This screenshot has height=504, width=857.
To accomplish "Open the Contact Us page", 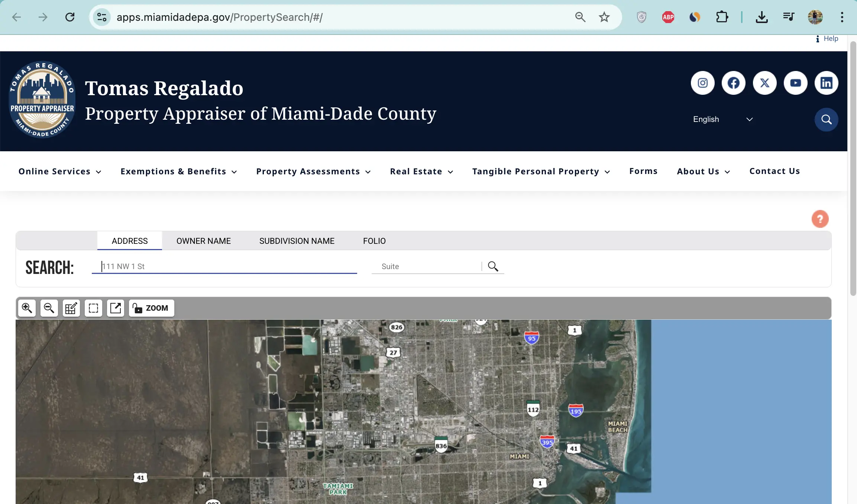I will pos(774,171).
